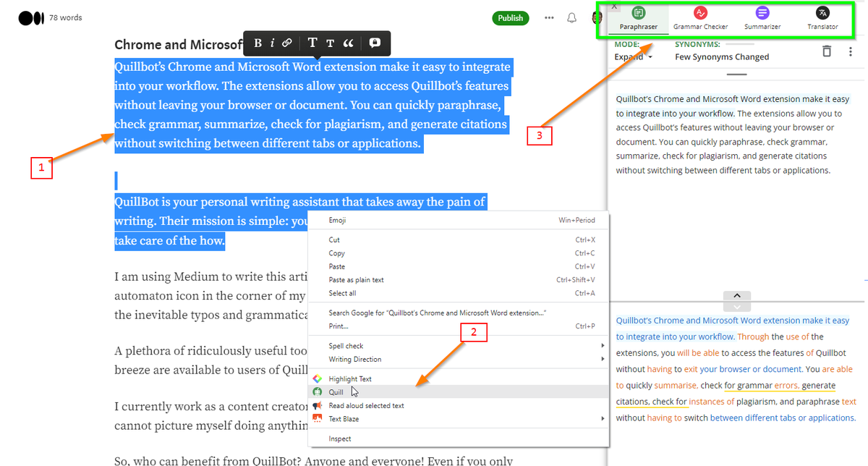Open the Translator tool

click(x=822, y=18)
